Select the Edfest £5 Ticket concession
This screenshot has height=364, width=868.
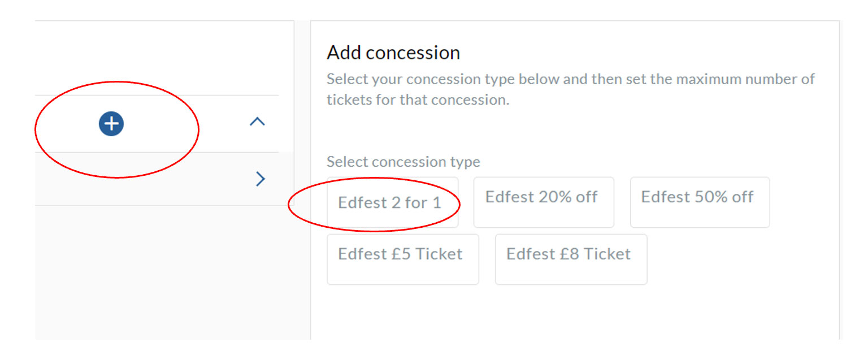tap(403, 259)
